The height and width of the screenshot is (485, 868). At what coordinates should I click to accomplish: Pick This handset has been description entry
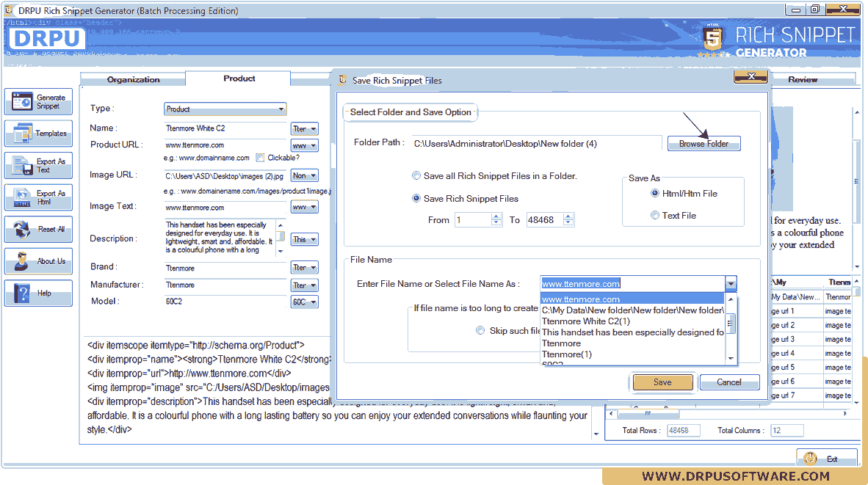tap(632, 332)
